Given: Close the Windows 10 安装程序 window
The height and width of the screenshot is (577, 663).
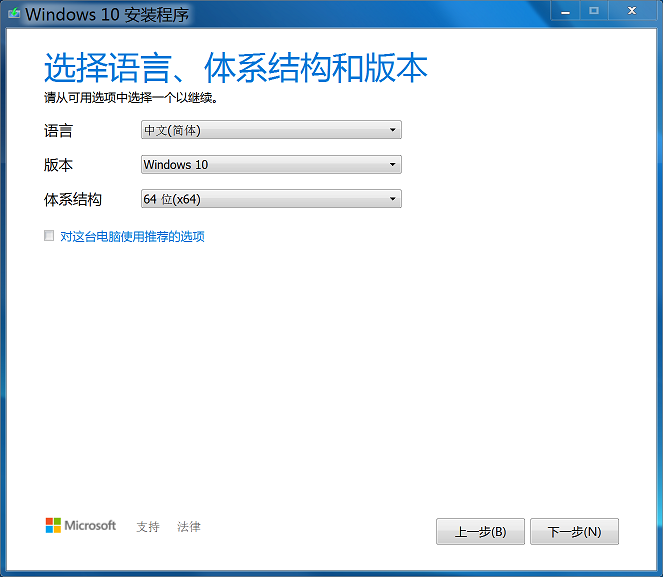Looking at the screenshot, I should click(632, 11).
